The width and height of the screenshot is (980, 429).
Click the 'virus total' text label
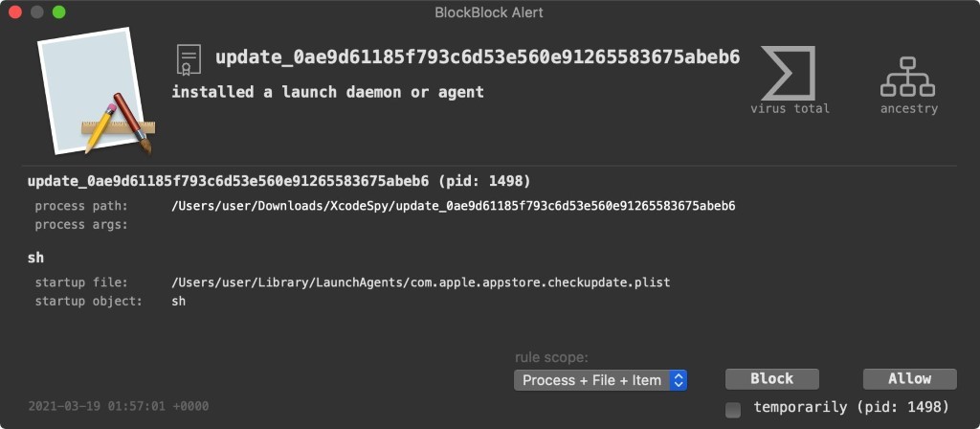[x=790, y=109]
